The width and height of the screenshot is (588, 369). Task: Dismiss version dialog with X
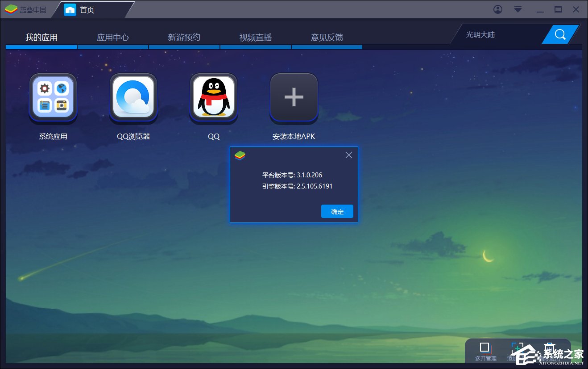pos(348,155)
